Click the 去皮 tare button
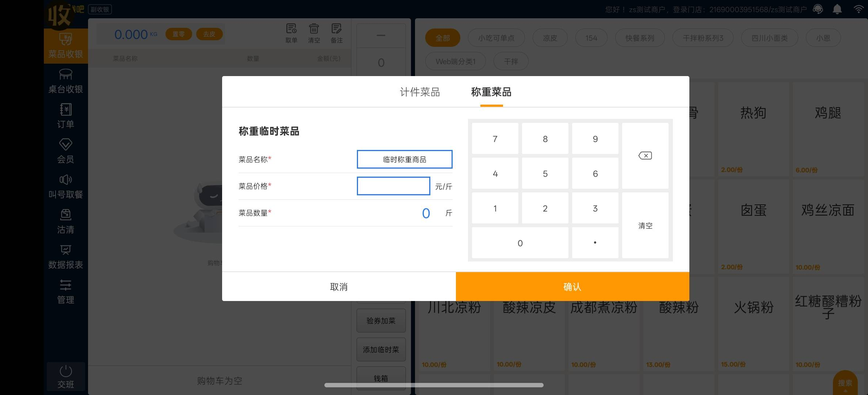868x395 pixels. pos(209,34)
